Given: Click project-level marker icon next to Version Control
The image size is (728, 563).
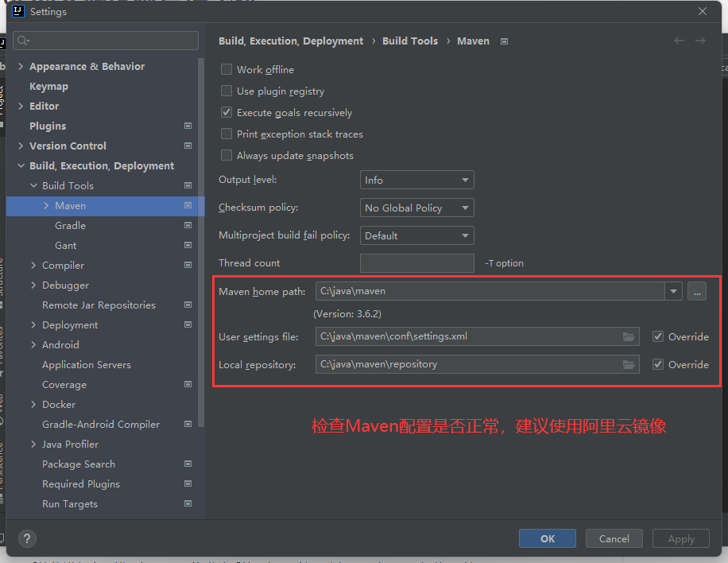Looking at the screenshot, I should 188,146.
